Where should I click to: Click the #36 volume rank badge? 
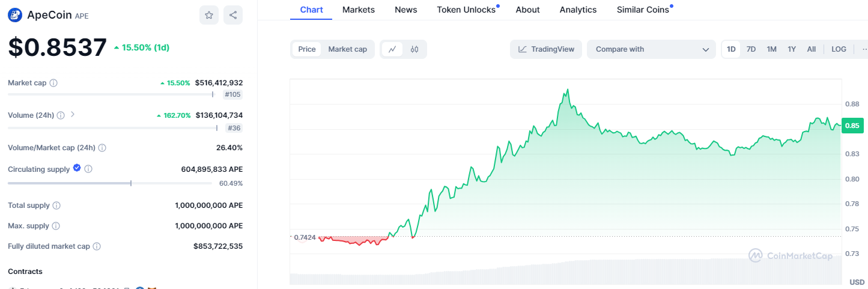(x=234, y=128)
